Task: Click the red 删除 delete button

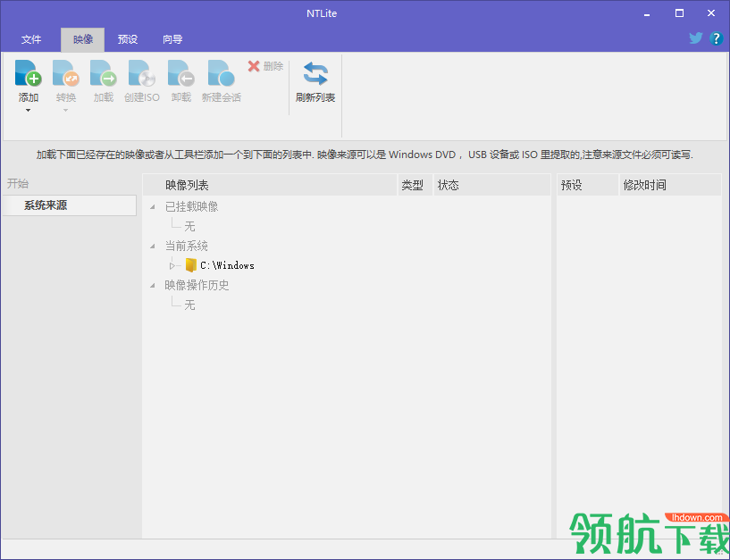Action: [x=265, y=66]
